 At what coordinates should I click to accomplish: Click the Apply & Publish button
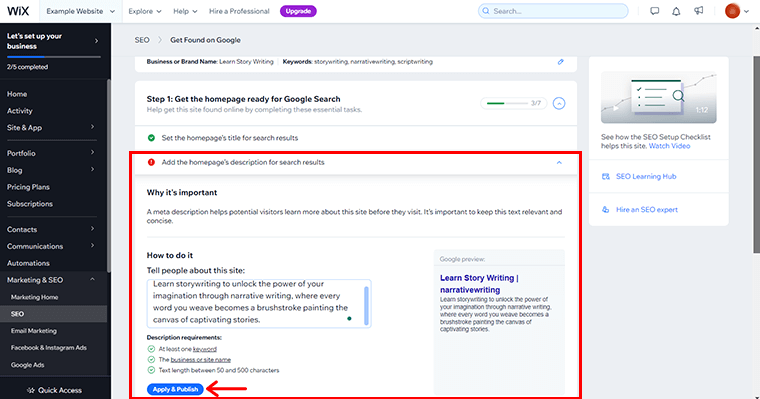[175, 389]
